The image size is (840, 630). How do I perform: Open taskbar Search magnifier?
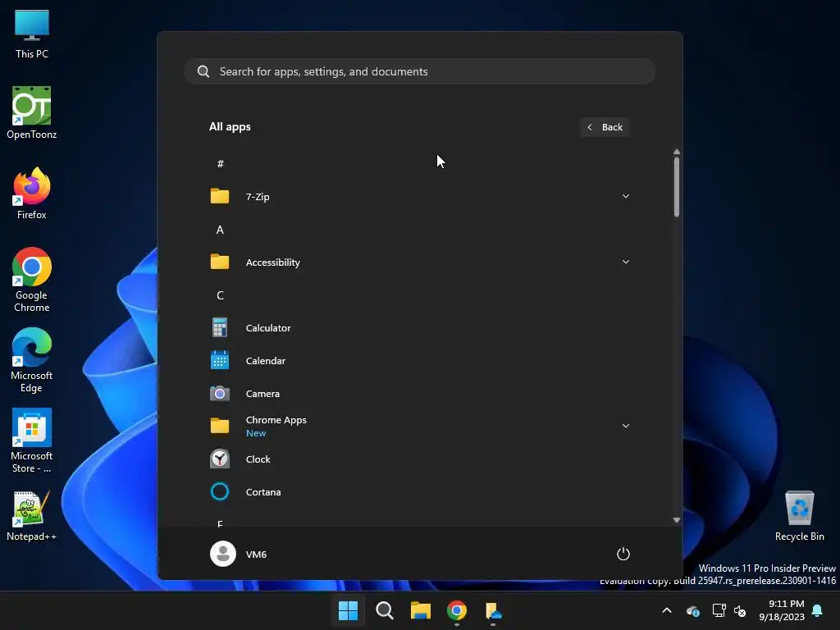(x=385, y=610)
